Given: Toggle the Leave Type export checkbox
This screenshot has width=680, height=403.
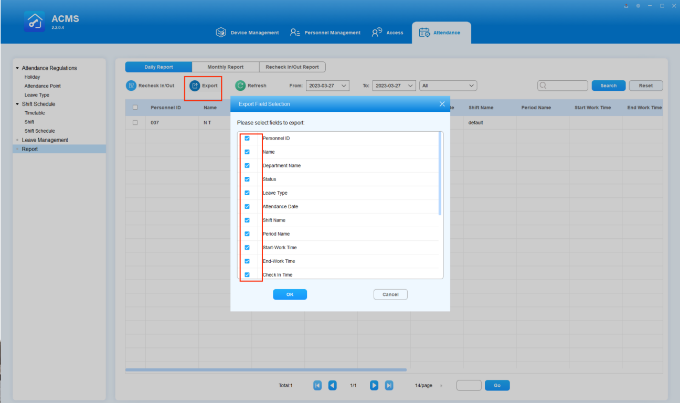Looking at the screenshot, I should [x=247, y=192].
